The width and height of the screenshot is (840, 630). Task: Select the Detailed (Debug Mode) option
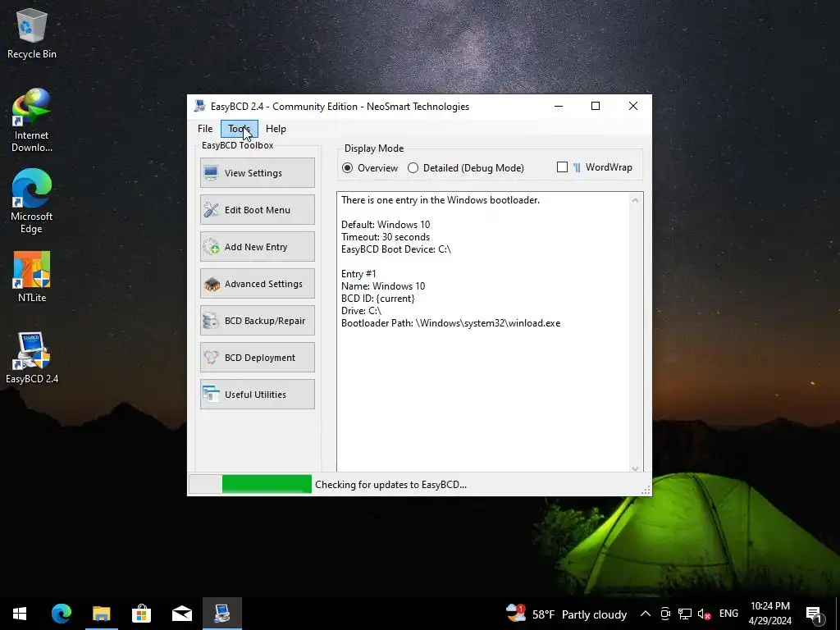point(466,167)
